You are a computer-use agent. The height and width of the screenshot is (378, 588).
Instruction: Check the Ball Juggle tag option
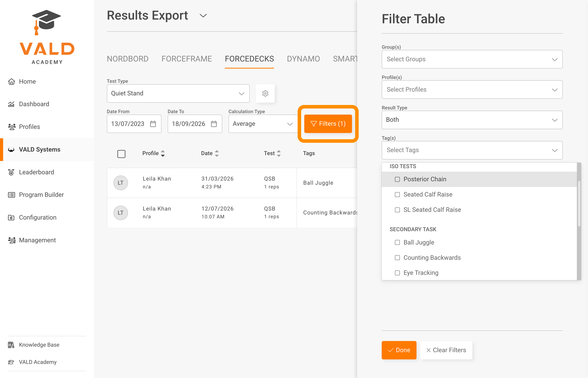397,242
